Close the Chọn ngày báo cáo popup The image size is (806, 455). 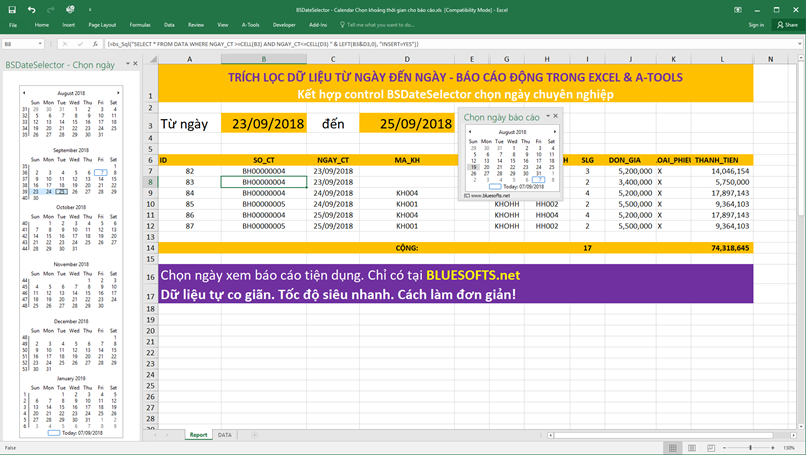[556, 116]
